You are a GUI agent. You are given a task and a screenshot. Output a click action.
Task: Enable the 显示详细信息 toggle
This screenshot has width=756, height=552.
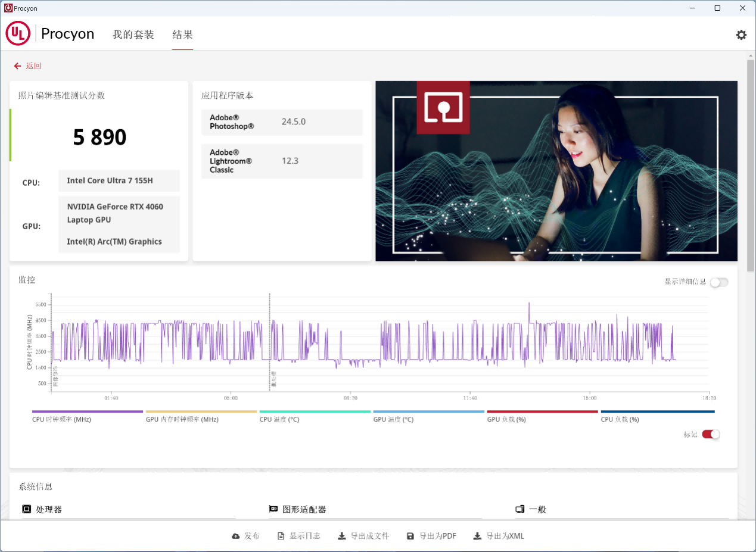719,282
